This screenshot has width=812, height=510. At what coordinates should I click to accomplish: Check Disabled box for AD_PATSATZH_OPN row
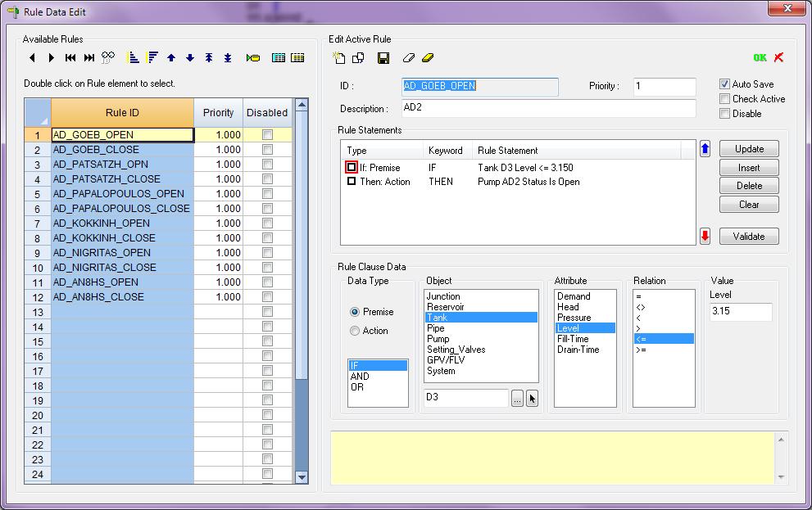tap(267, 164)
